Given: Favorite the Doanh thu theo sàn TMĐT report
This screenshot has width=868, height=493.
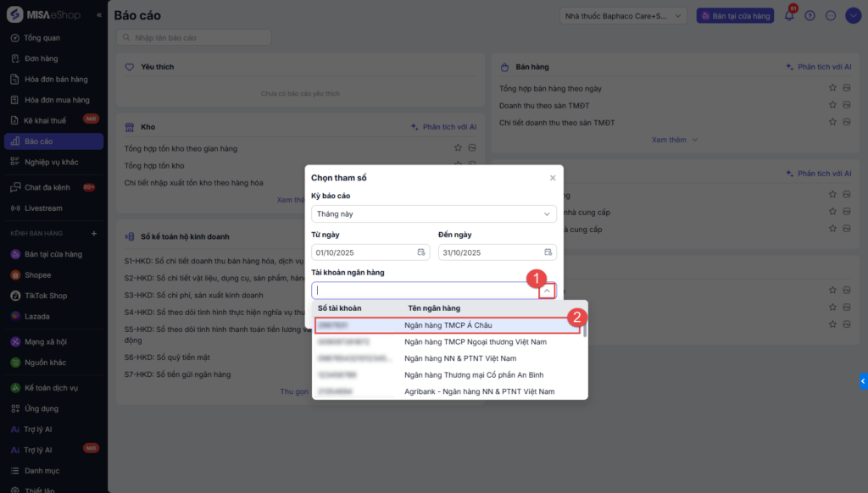Looking at the screenshot, I should (x=832, y=104).
